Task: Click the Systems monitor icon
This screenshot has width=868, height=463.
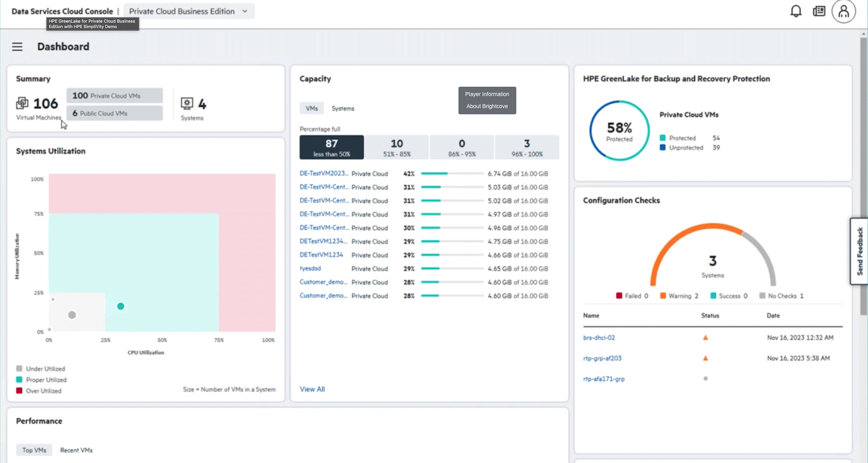Action: coord(187,104)
